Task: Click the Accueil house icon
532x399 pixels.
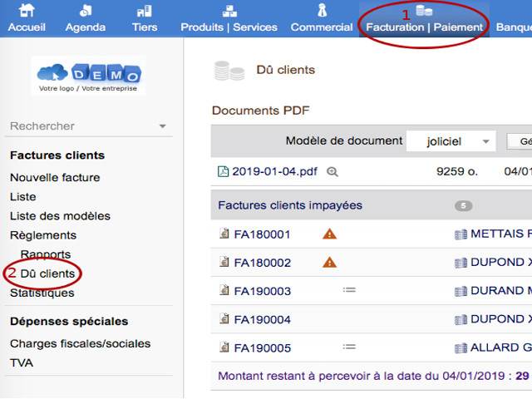Action: 27,10
